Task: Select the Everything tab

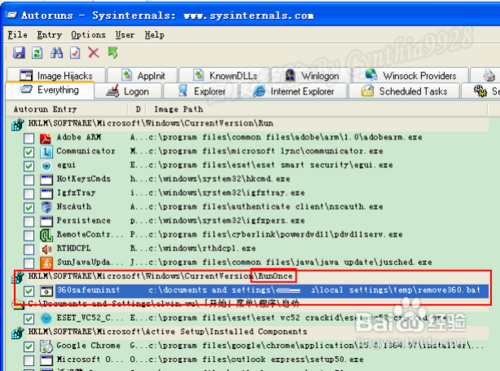Action: coord(50,90)
